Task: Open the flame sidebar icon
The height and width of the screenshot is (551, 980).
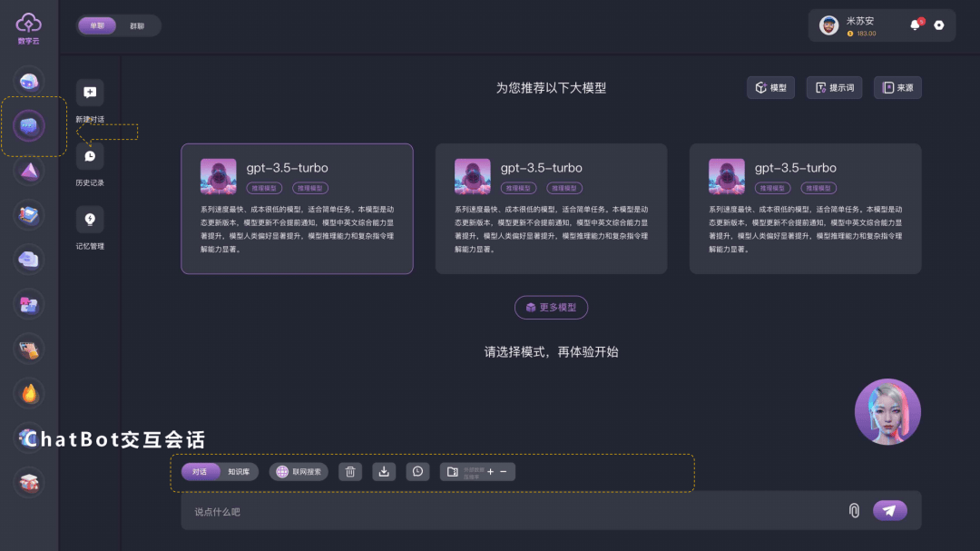Action: [x=29, y=393]
